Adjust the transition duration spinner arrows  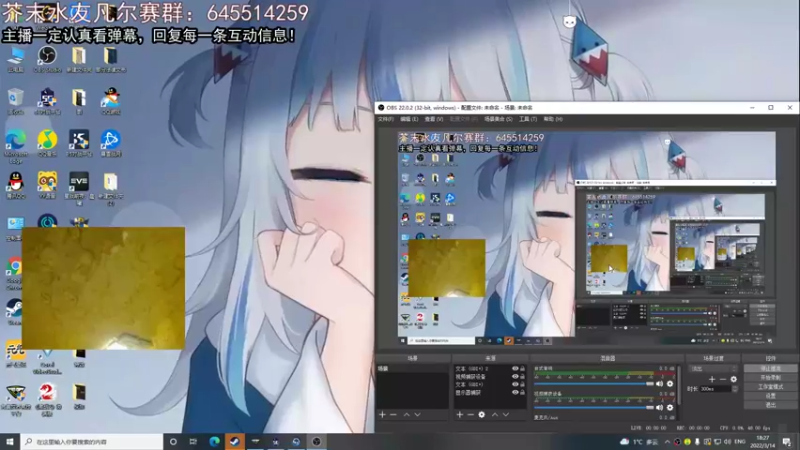735,389
